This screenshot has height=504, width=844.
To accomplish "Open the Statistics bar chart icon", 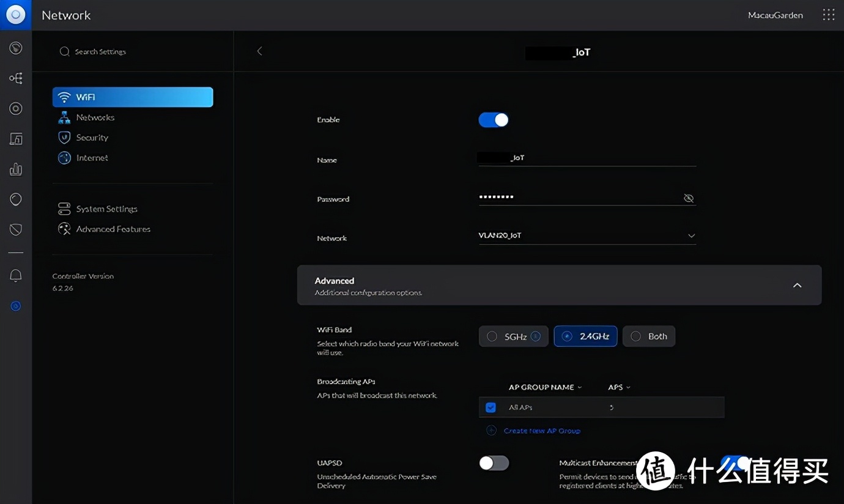I will [x=16, y=169].
